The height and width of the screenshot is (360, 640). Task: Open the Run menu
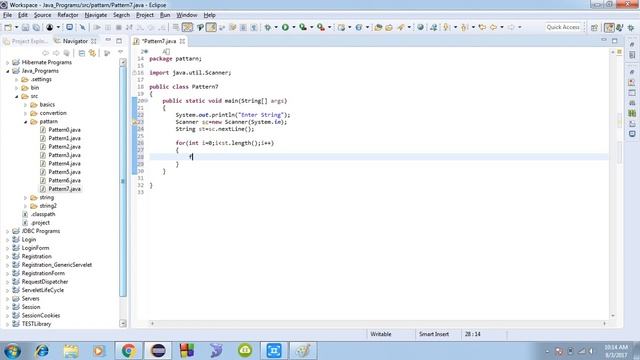pyautogui.click(x=165, y=15)
